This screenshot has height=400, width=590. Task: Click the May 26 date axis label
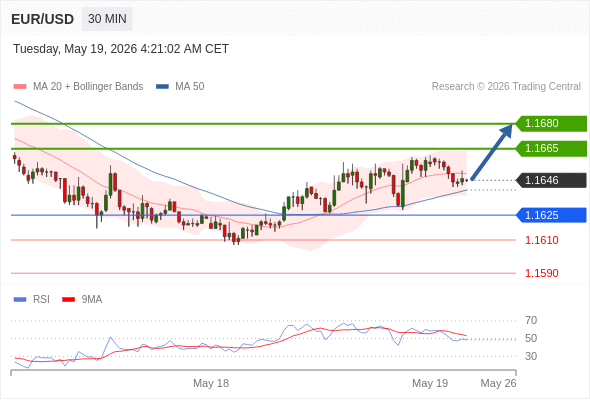[498, 383]
